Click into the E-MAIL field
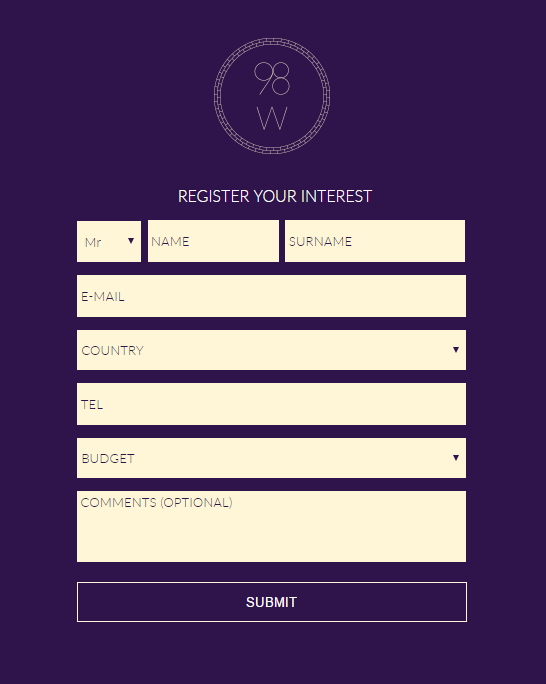The width and height of the screenshot is (546, 684). click(271, 296)
